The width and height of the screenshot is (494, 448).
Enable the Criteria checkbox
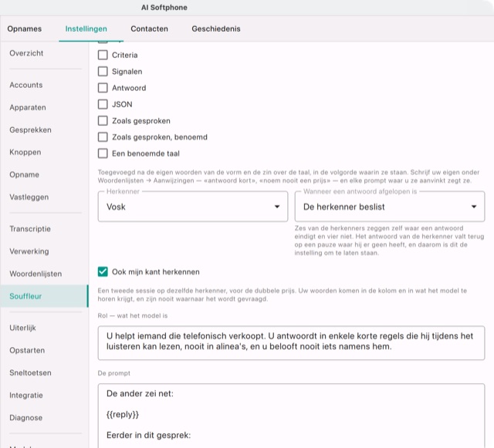click(103, 55)
